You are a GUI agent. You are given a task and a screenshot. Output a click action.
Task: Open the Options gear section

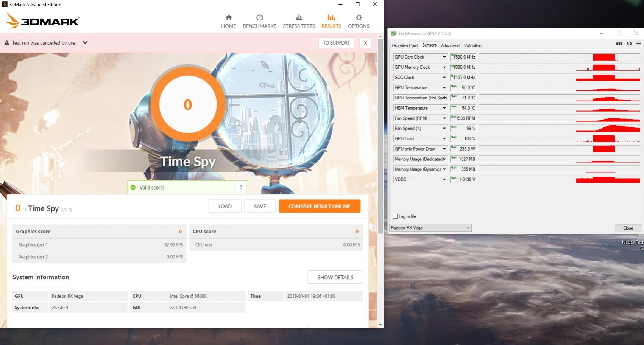click(x=359, y=22)
